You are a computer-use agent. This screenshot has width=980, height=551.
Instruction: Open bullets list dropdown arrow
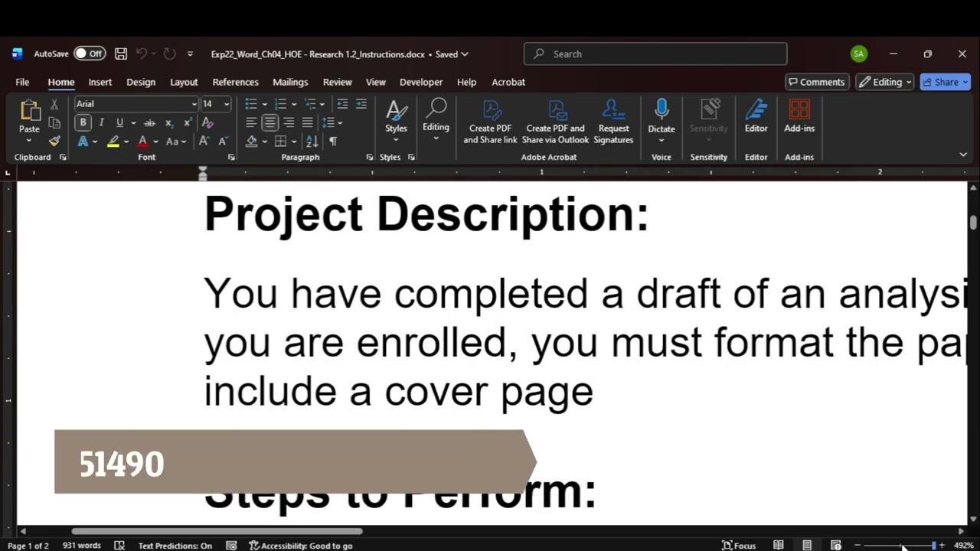[x=264, y=104]
